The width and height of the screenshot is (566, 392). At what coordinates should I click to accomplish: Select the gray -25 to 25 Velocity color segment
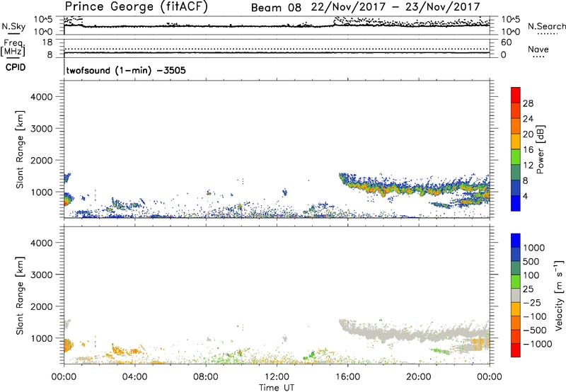(x=516, y=295)
